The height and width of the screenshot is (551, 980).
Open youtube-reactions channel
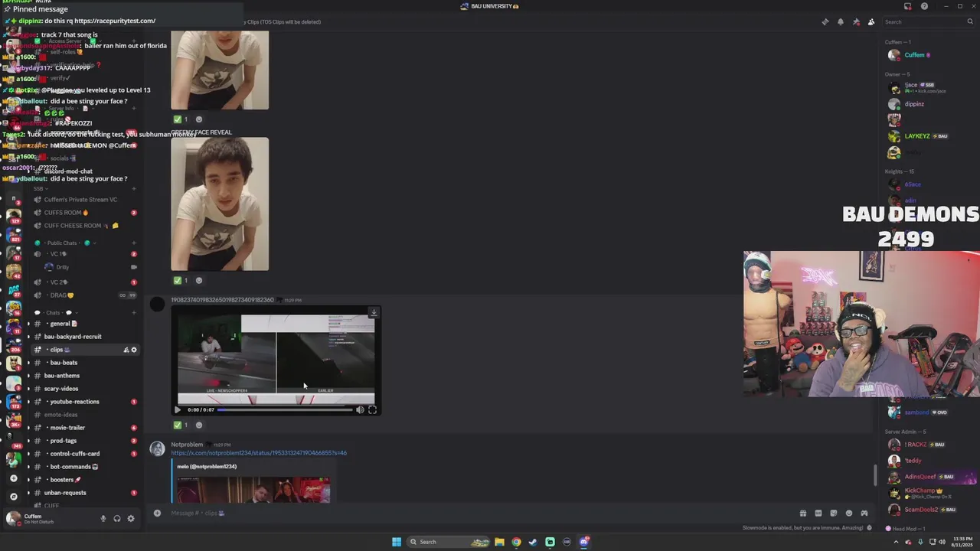tap(84, 402)
